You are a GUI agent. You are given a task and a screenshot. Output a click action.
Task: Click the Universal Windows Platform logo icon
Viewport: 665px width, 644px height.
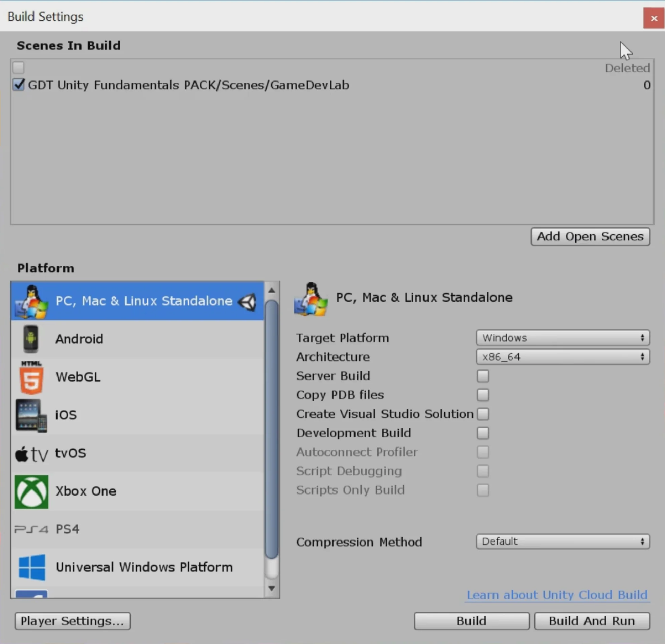31,567
